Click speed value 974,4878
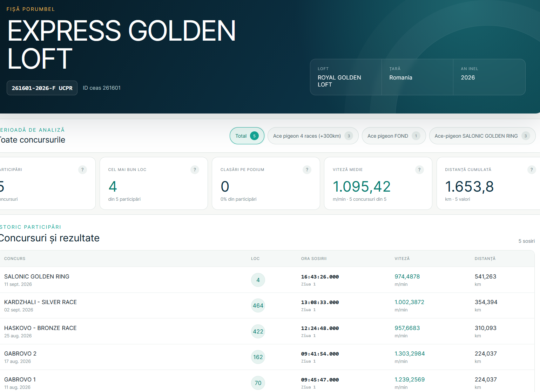The width and height of the screenshot is (540, 392). point(407,276)
